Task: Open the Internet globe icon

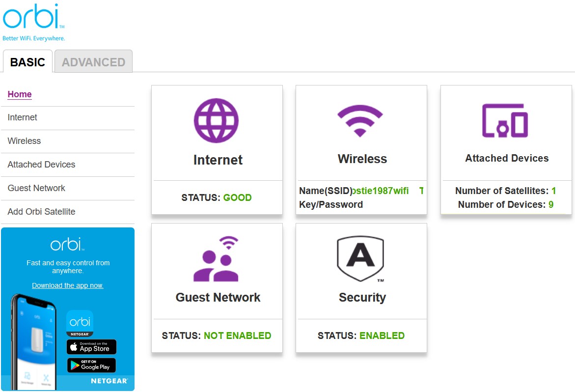Action: pyautogui.click(x=217, y=120)
